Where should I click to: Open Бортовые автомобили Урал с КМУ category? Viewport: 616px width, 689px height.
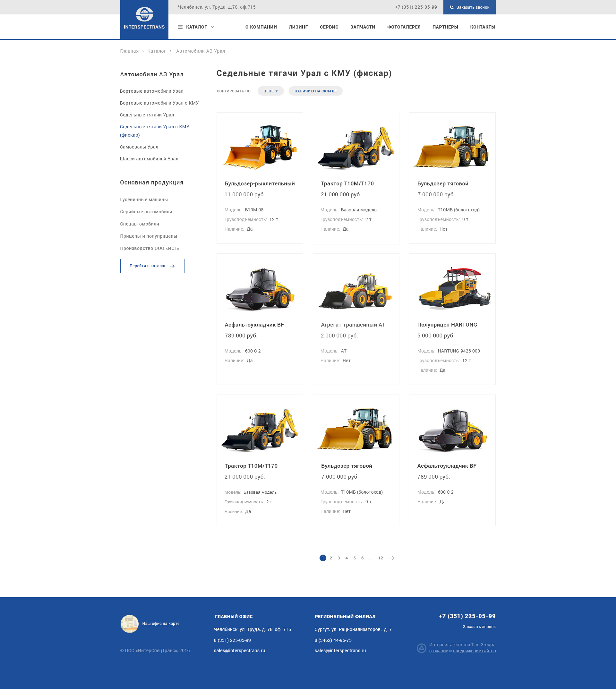(159, 103)
